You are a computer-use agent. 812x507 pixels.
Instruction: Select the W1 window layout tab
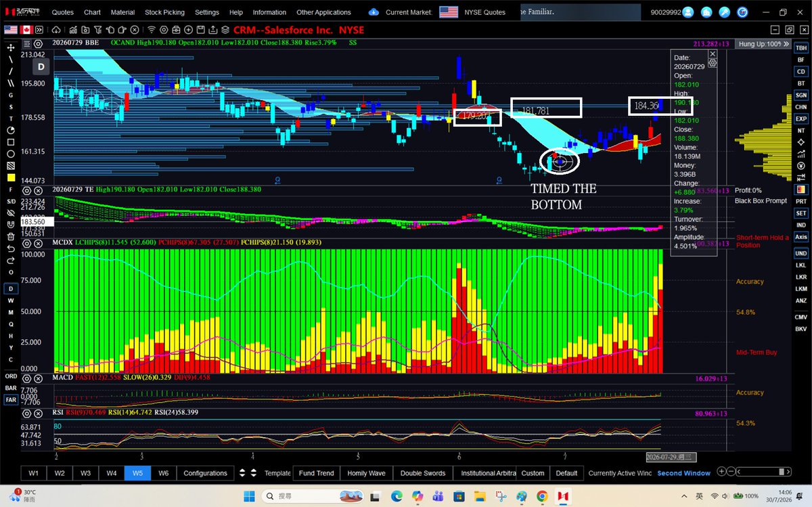point(33,473)
